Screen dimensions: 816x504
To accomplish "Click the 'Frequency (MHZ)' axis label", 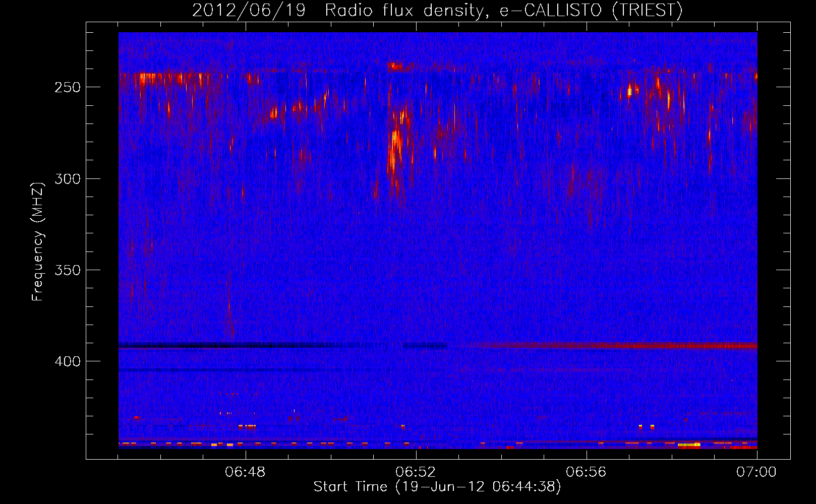I will (38, 242).
